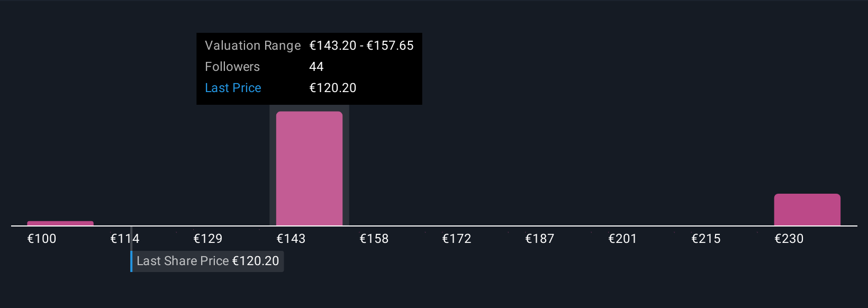Viewport: 868px width, 308px height.
Task: Click the €215 axis label
Action: click(706, 239)
